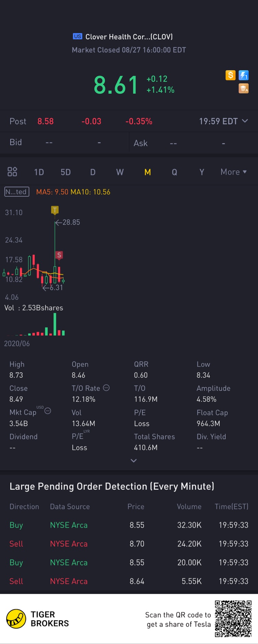
Task: Open the More chart periods dropdown
Action: point(234,172)
